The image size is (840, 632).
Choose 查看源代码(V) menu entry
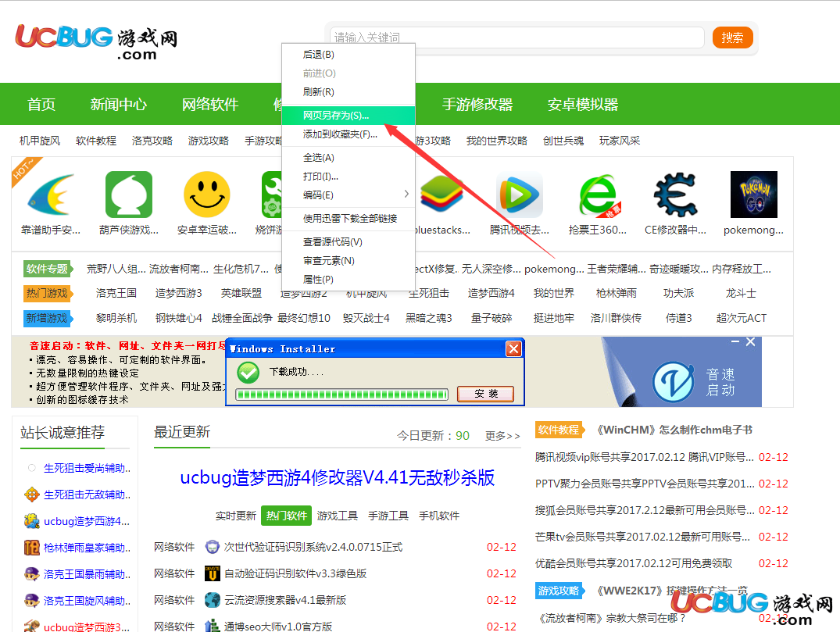[x=349, y=242]
